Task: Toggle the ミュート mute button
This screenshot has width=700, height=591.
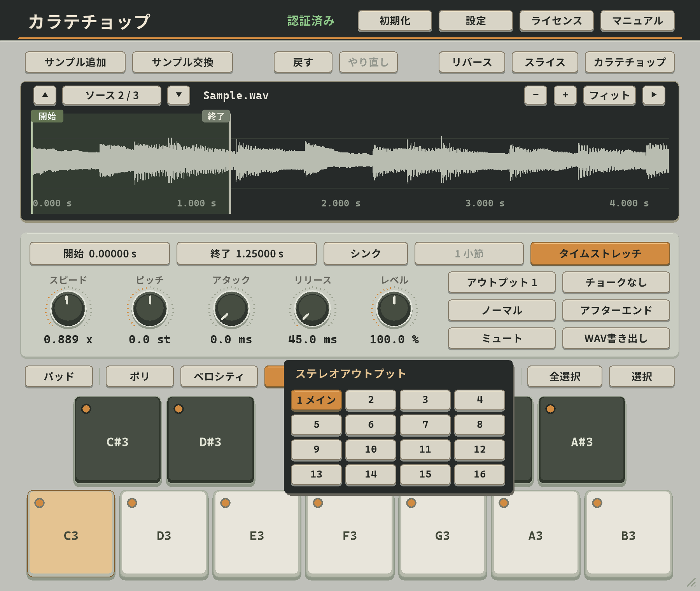Action: (x=502, y=338)
